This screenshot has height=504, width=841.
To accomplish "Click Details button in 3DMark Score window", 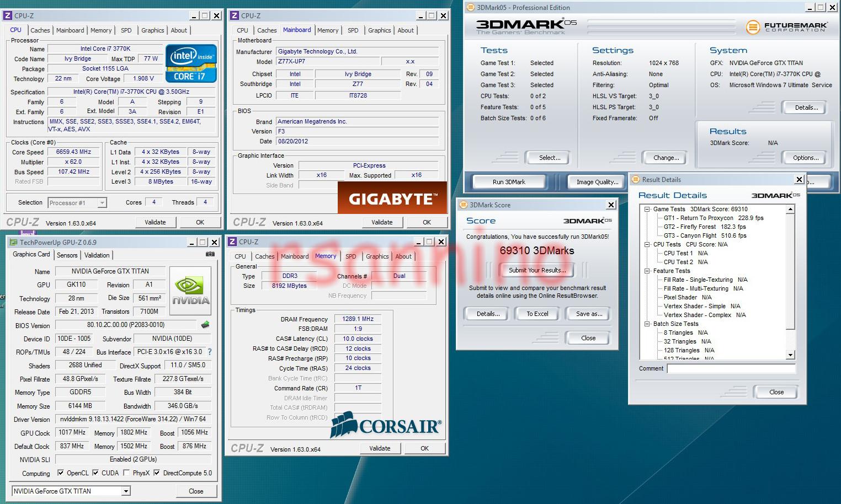I will click(x=488, y=314).
